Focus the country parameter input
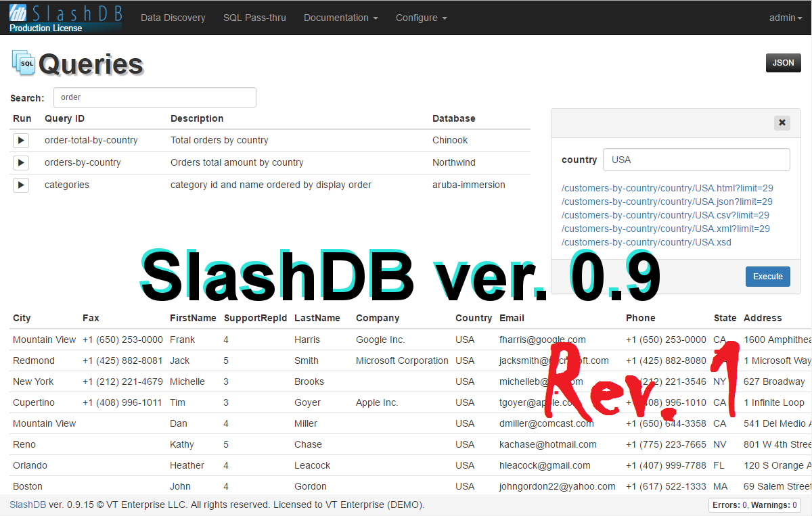812x516 pixels. [696, 160]
